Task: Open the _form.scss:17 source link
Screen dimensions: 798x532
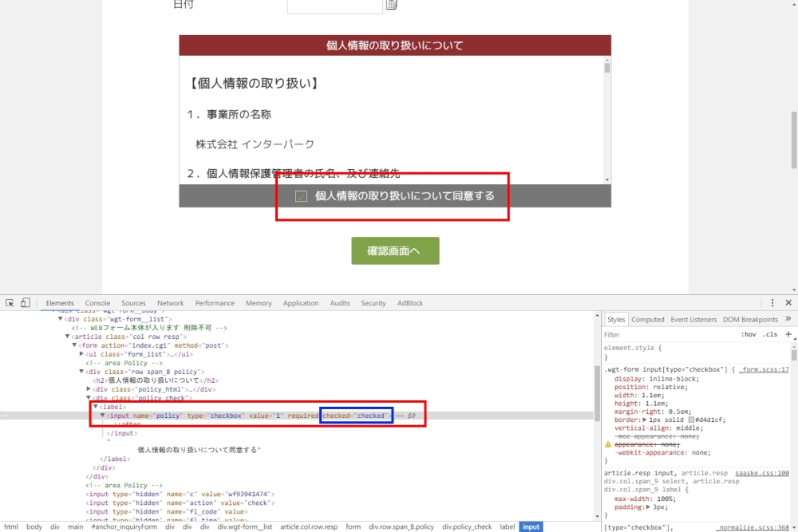Action: 764,370
